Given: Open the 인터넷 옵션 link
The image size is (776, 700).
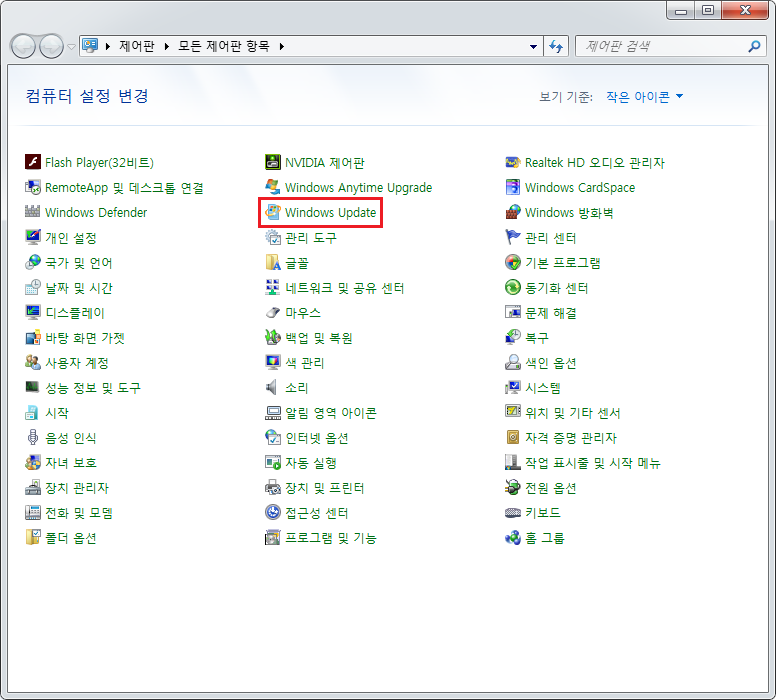Looking at the screenshot, I should click(316, 438).
